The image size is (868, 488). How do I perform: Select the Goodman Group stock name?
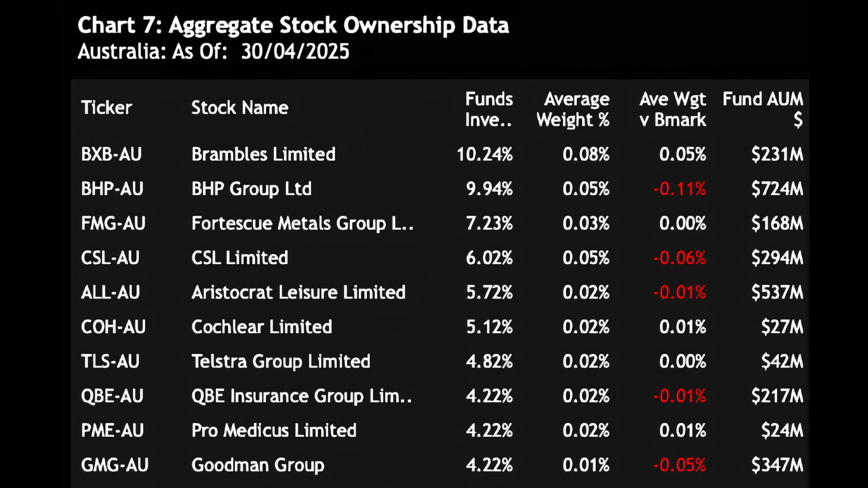click(x=258, y=465)
